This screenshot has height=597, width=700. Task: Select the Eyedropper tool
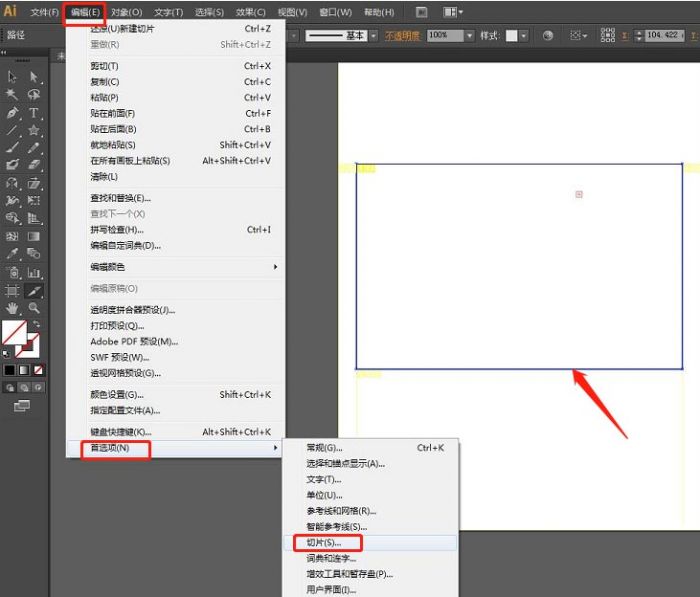[x=12, y=254]
